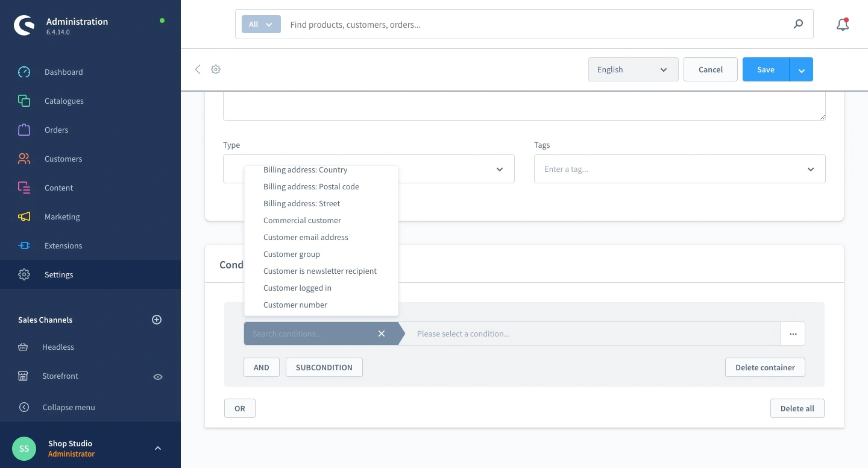Click the Cancel button
Viewport: 868px width, 468px height.
710,69
